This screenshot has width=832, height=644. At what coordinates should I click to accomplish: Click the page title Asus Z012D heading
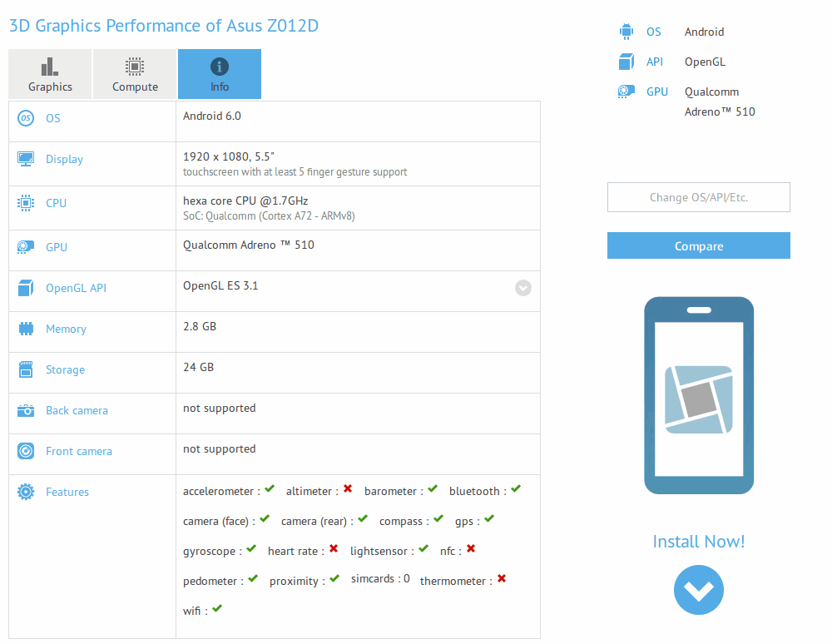(x=163, y=26)
